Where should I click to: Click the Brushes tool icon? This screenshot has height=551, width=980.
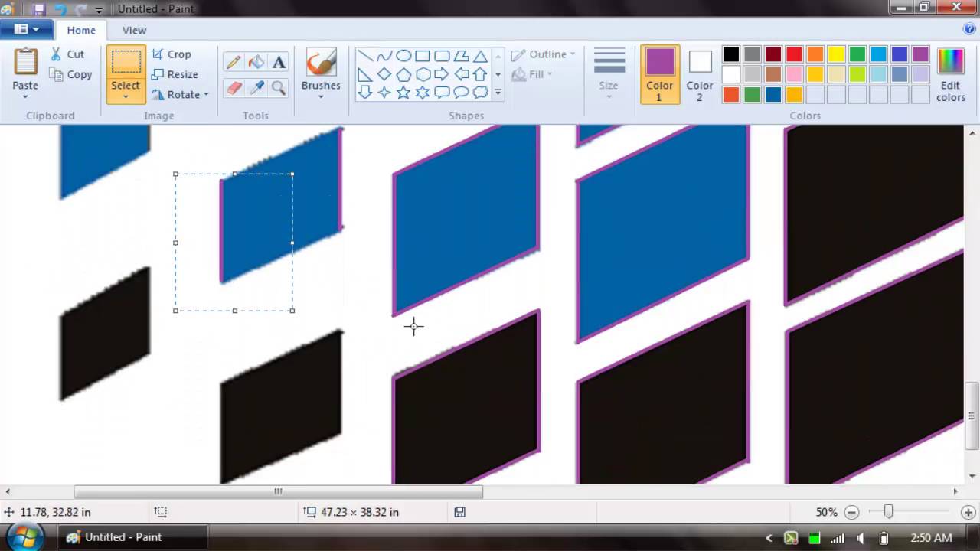pos(321,63)
